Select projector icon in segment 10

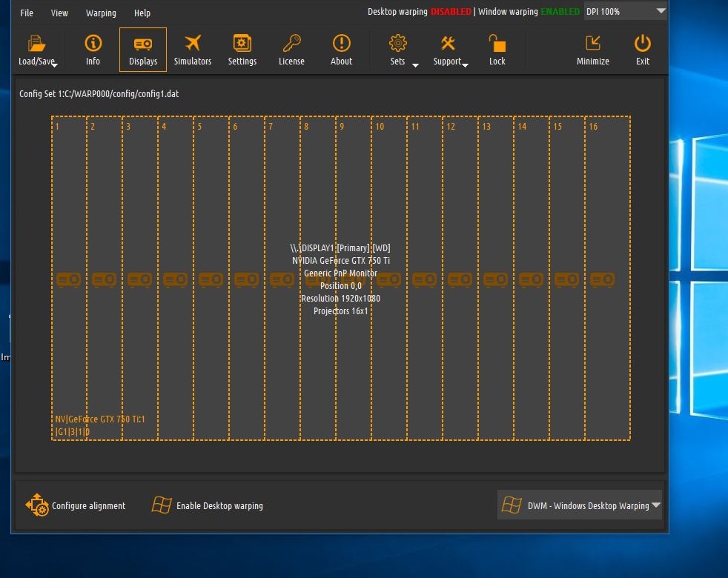(x=388, y=280)
